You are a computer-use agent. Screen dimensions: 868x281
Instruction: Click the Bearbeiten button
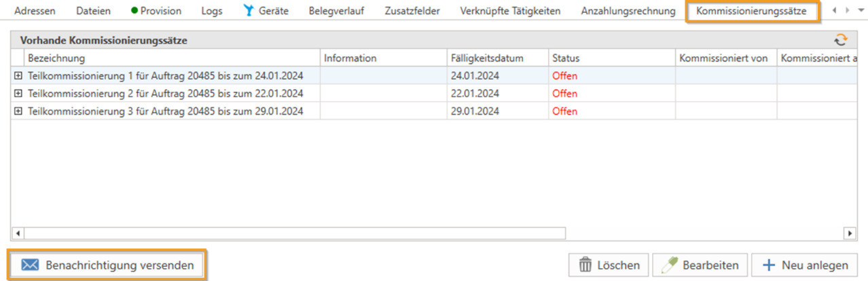point(700,265)
